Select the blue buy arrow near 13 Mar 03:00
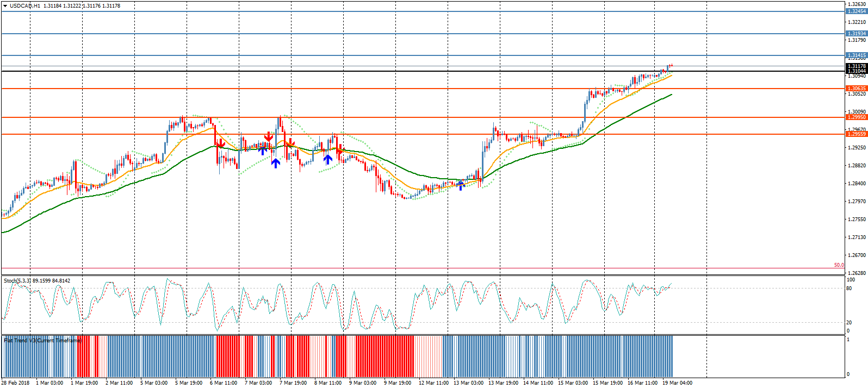The image size is (868, 389). (x=461, y=185)
